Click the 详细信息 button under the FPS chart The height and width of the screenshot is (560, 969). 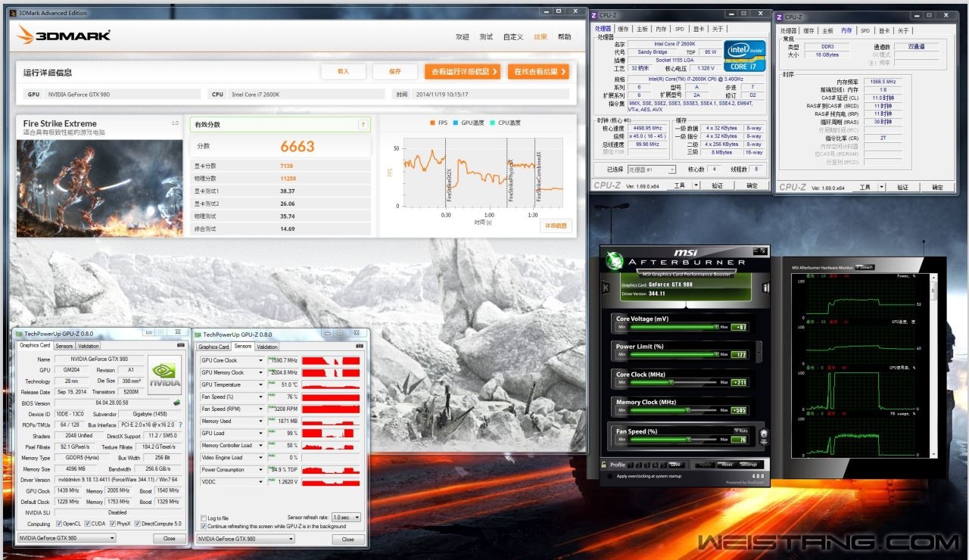[556, 226]
